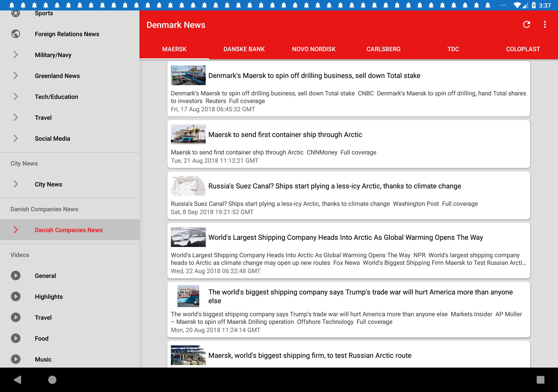The image size is (558, 392).
Task: Tap the Videos section header
Action: [x=20, y=255]
